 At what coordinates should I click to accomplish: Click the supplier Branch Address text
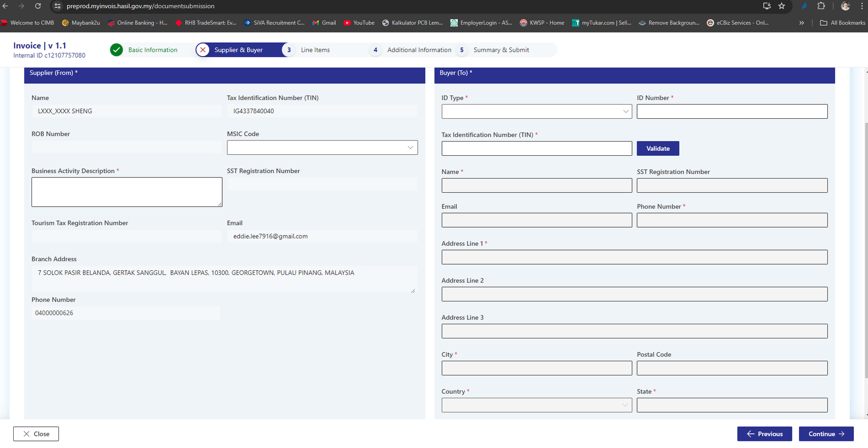pos(196,273)
